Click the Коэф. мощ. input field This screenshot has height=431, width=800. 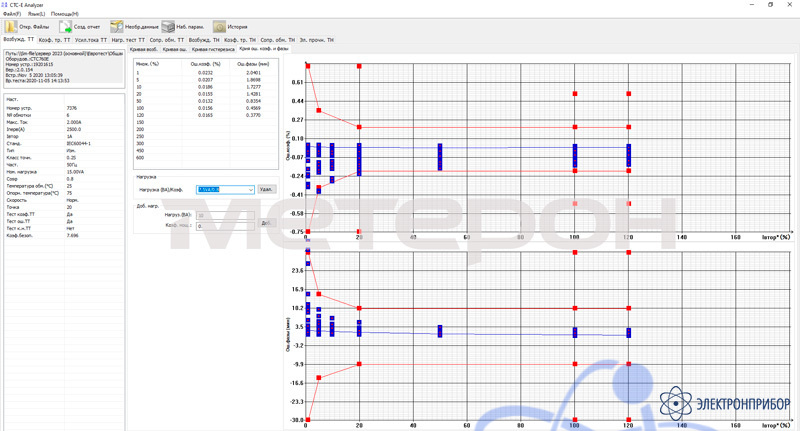coord(227,225)
